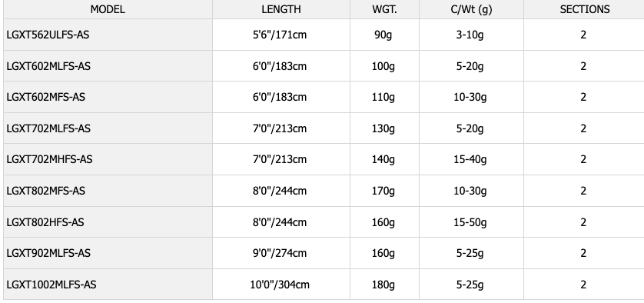
Task: Click the 15-50g casting weight cell
Action: tap(471, 222)
